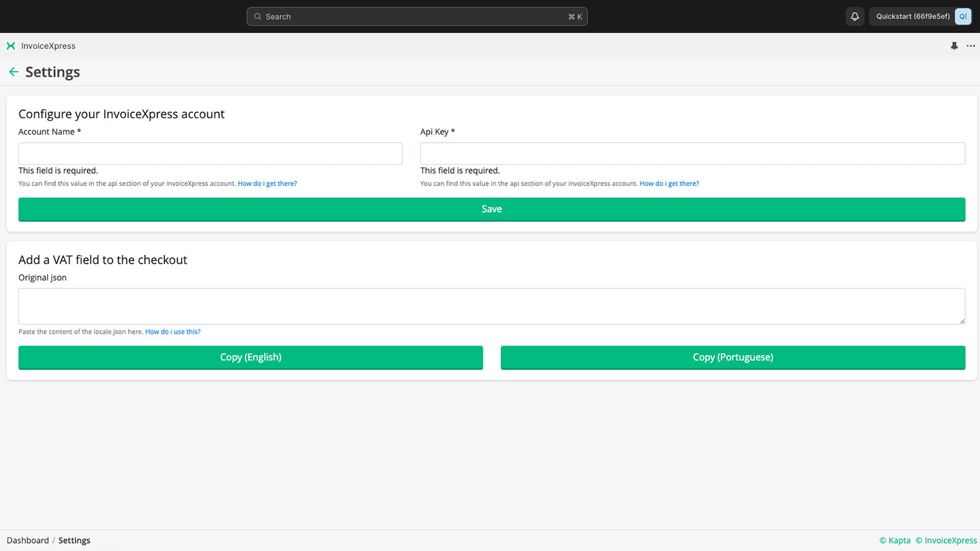Focus the top Search bar

[417, 17]
